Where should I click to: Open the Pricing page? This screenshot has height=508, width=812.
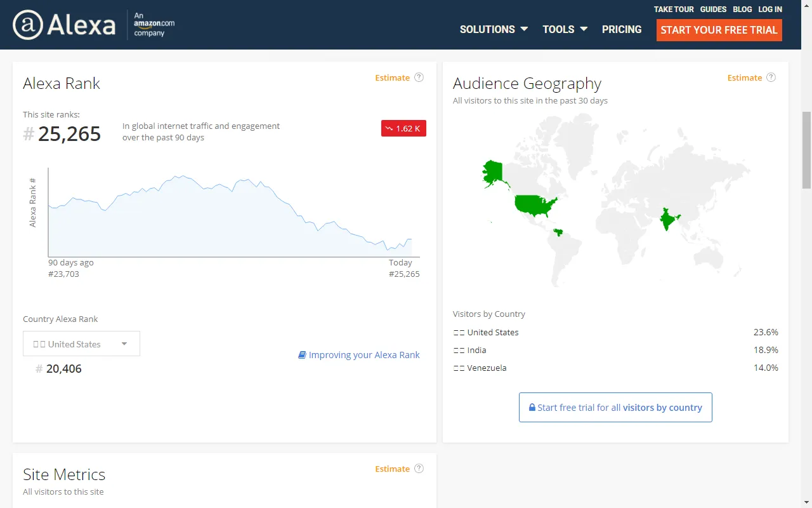click(622, 29)
